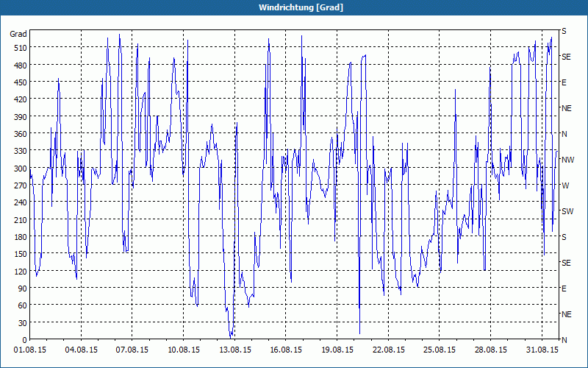Click the "N" compass label beside the 360 gridline

(x=564, y=134)
